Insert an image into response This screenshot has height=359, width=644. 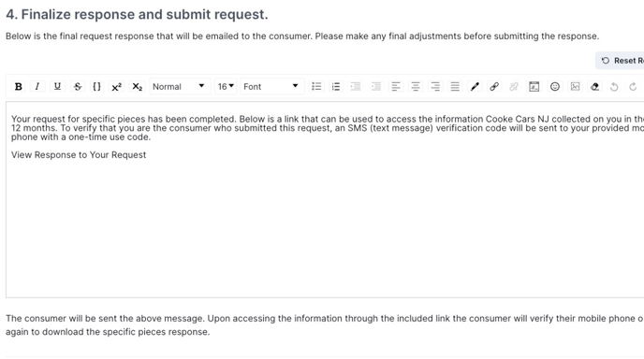coord(575,87)
